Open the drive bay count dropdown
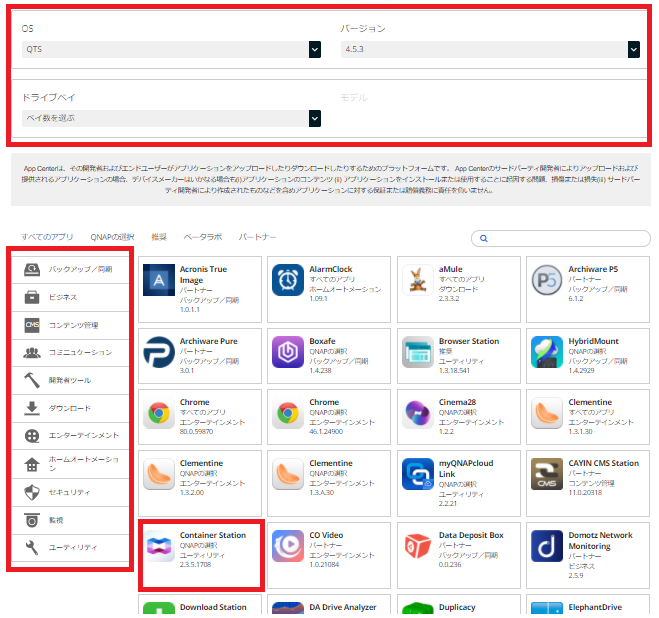 click(x=171, y=118)
